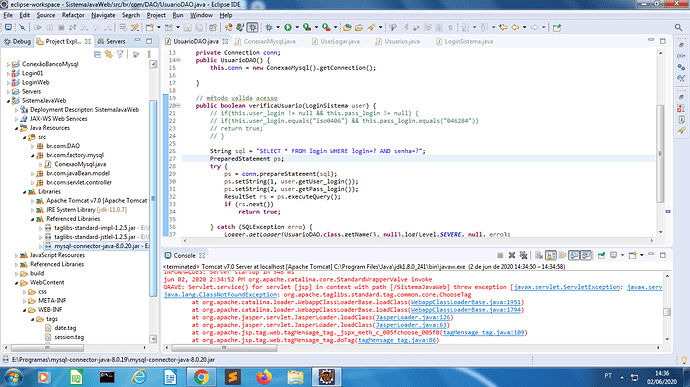This screenshot has width=690, height=387.
Task: Open Firefox from the Windows taskbar
Action: point(264,377)
